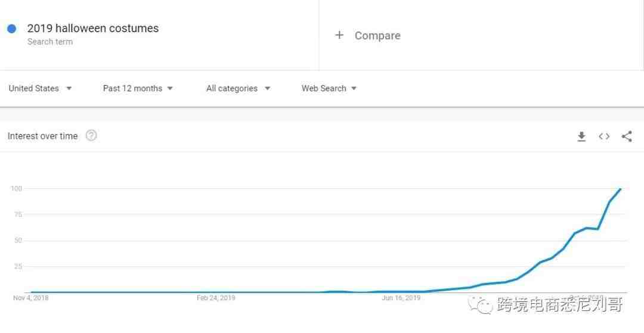Click the embed code icon

click(604, 136)
